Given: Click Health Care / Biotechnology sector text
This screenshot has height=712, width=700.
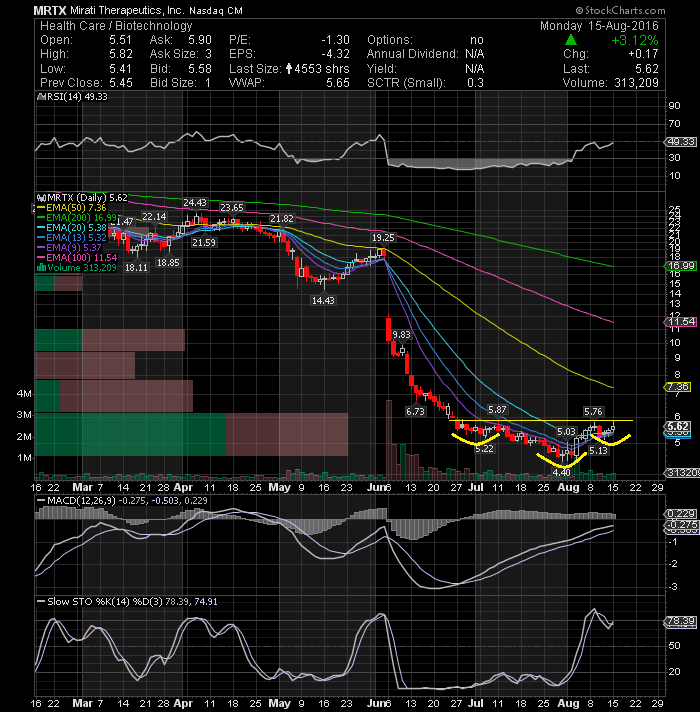Looking at the screenshot, I should pyautogui.click(x=116, y=26).
